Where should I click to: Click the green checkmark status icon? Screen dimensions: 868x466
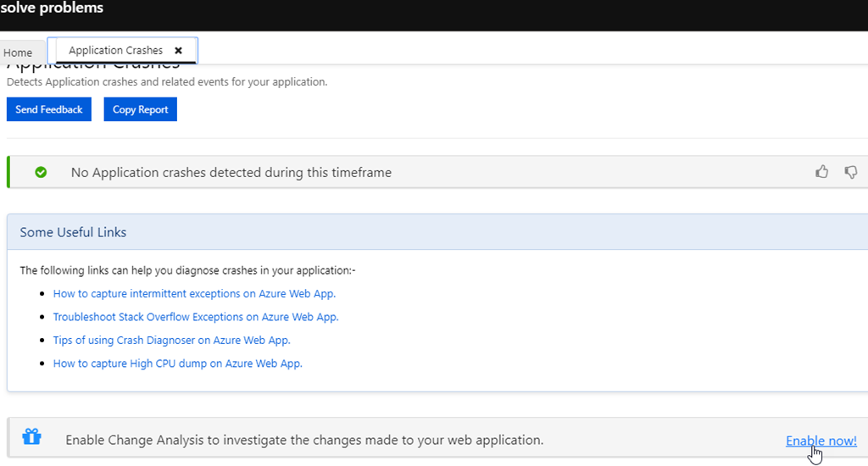pos(41,172)
